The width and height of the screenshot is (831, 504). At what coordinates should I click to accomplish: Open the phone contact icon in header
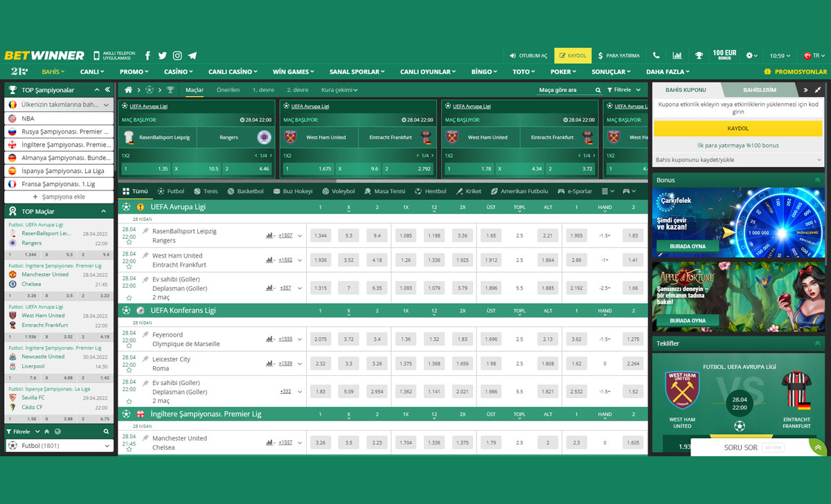tap(656, 55)
